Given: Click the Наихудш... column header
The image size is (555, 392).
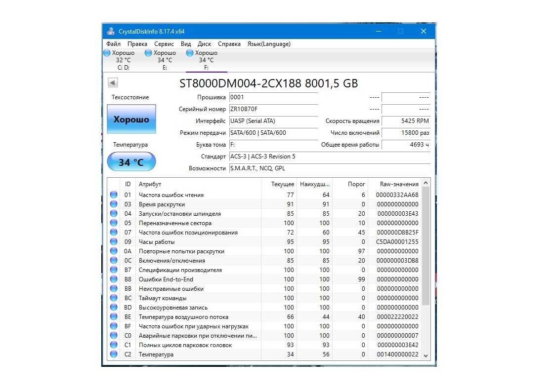Looking at the screenshot, I should point(315,184).
